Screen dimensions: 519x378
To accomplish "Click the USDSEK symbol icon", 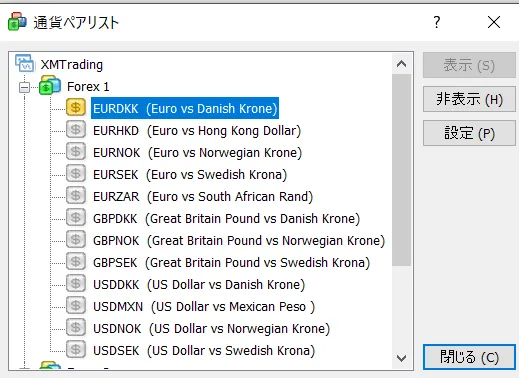I will 76,349.
